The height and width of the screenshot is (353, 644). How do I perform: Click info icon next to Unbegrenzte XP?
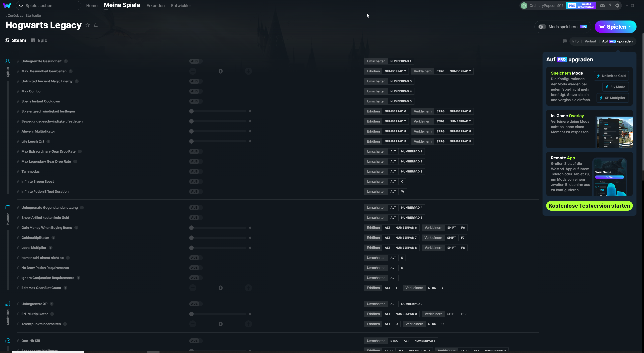click(x=52, y=304)
